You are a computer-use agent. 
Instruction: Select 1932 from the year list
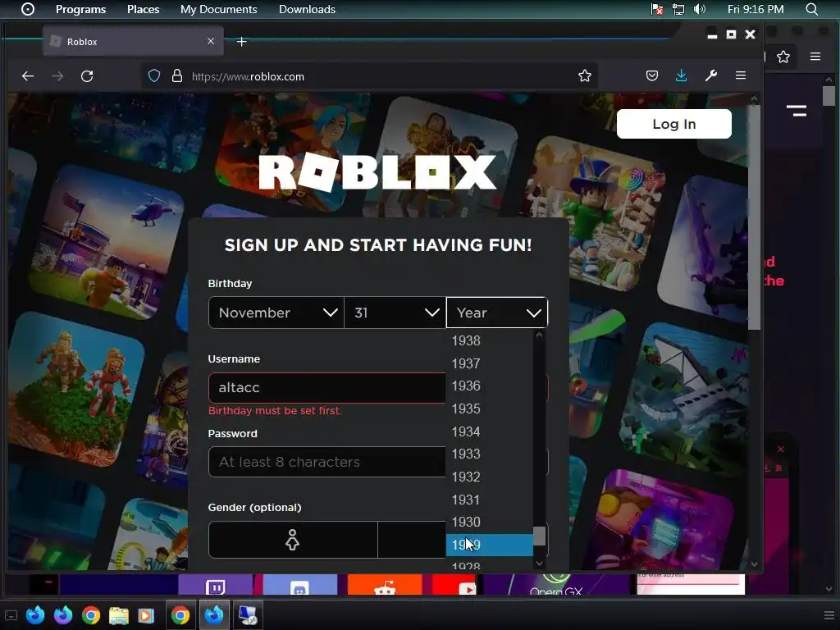point(490,477)
